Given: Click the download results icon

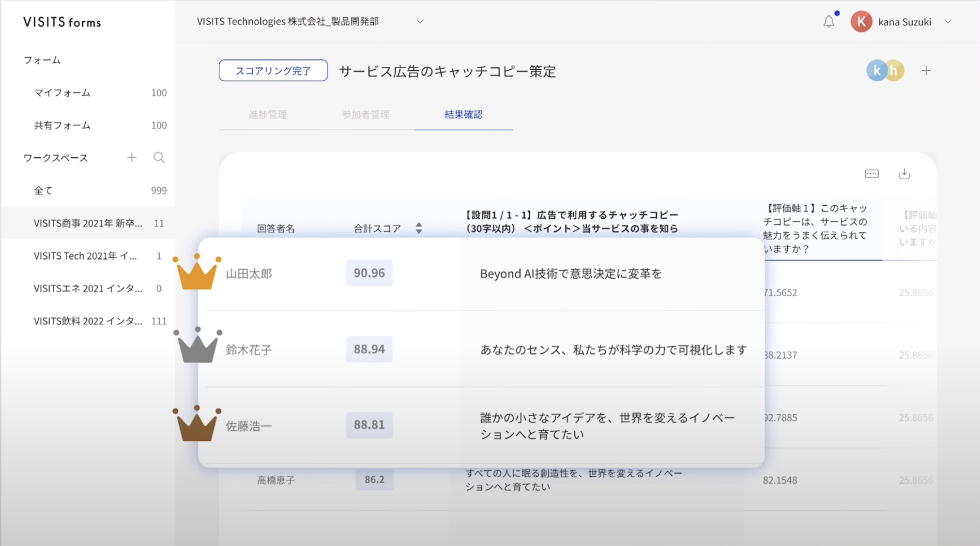Looking at the screenshot, I should pos(904,173).
